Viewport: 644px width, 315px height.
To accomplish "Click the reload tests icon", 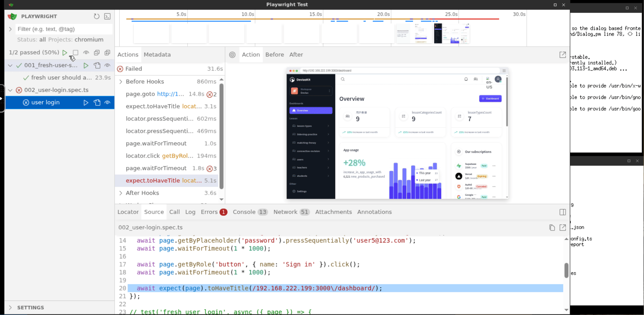I will [x=96, y=16].
